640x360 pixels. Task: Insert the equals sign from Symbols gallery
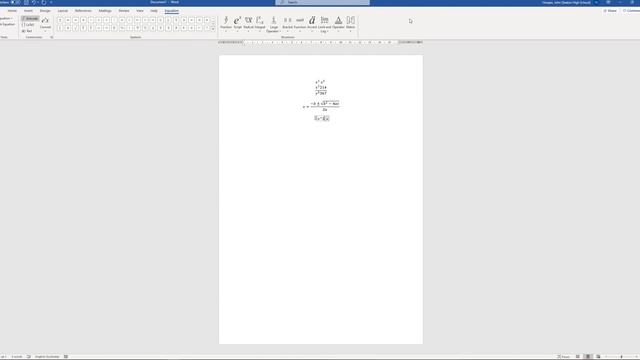point(76,20)
